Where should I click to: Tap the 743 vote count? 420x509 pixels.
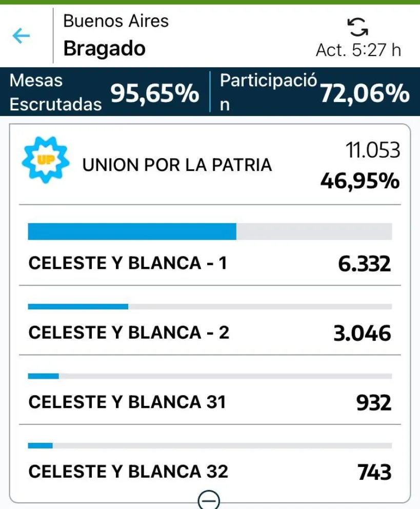(x=375, y=472)
